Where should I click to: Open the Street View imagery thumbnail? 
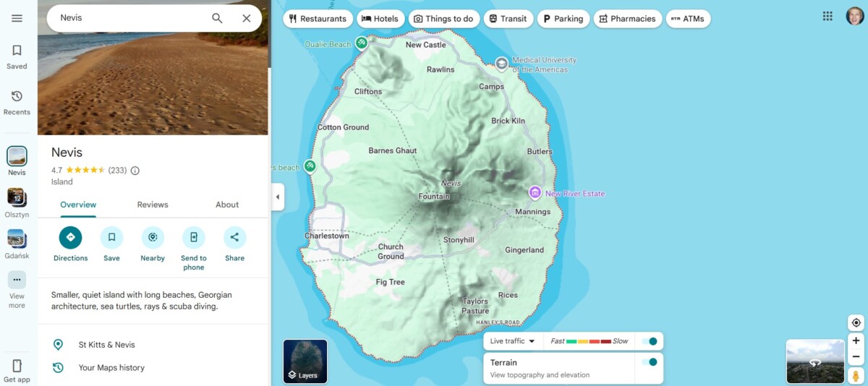coord(815,361)
